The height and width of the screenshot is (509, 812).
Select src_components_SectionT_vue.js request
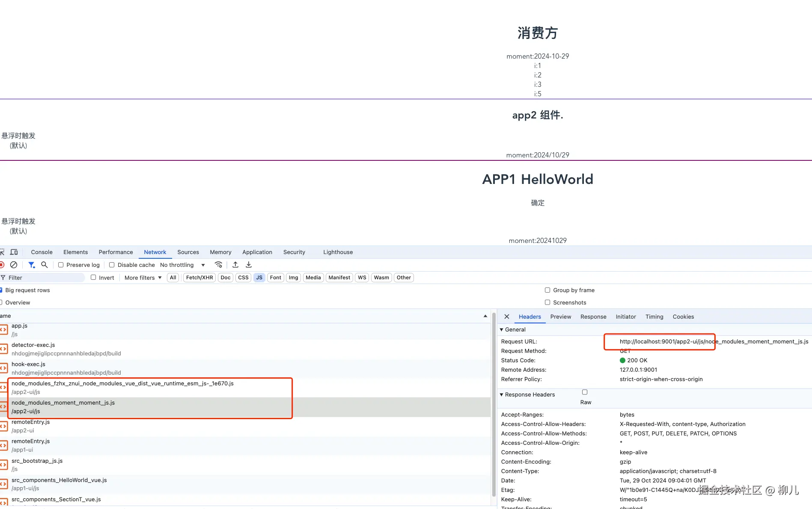click(x=245, y=500)
